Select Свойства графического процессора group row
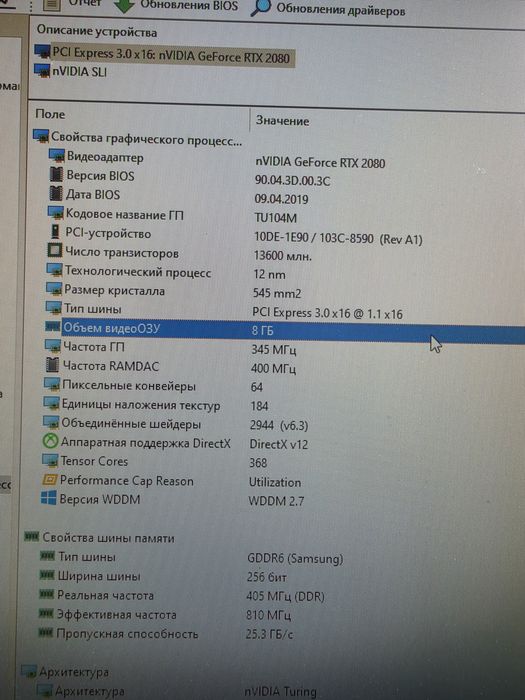Image resolution: width=525 pixels, height=700 pixels. click(146, 138)
